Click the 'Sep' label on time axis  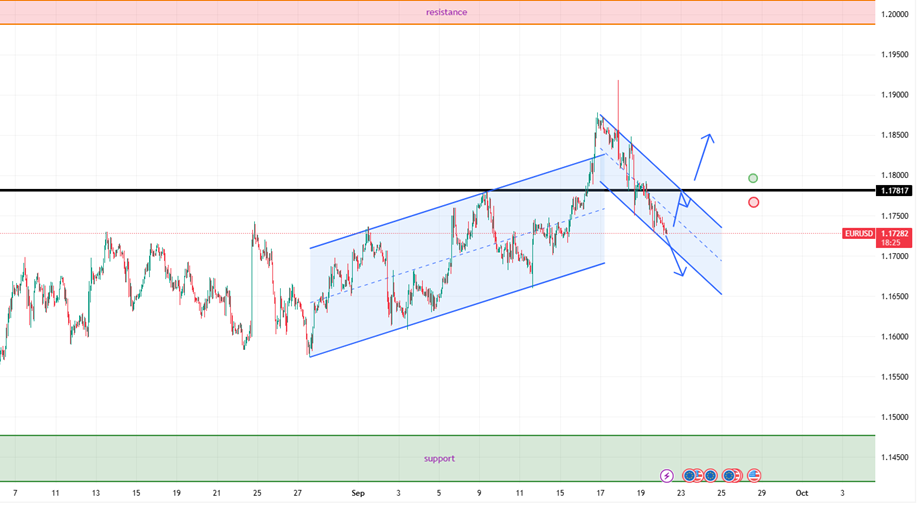pyautogui.click(x=358, y=493)
